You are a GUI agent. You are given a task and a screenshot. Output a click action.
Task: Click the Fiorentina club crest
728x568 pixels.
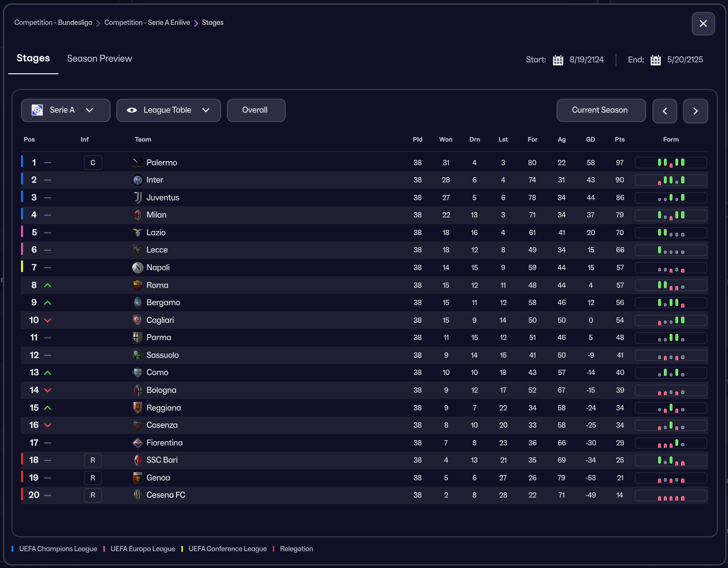138,443
